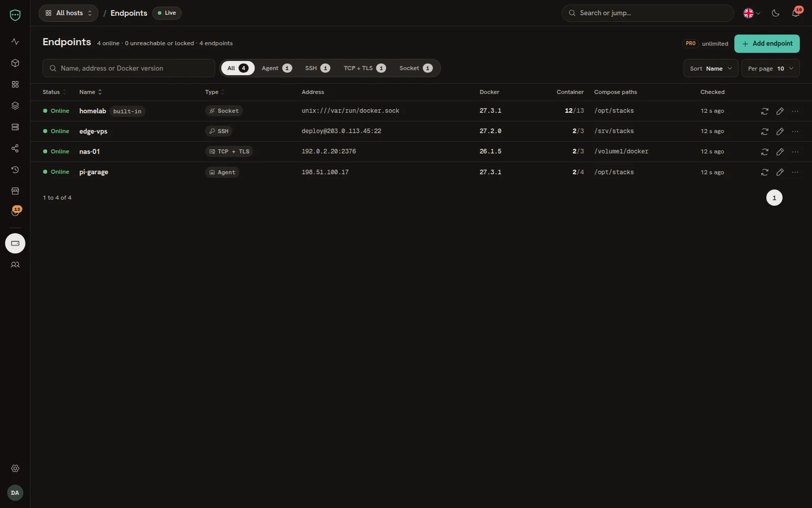Toggle the Live updates indicator
The height and width of the screenshot is (508, 812).
pos(167,13)
